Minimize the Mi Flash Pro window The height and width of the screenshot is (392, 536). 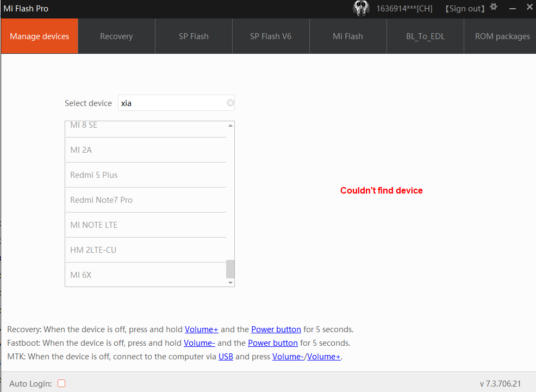coord(513,9)
